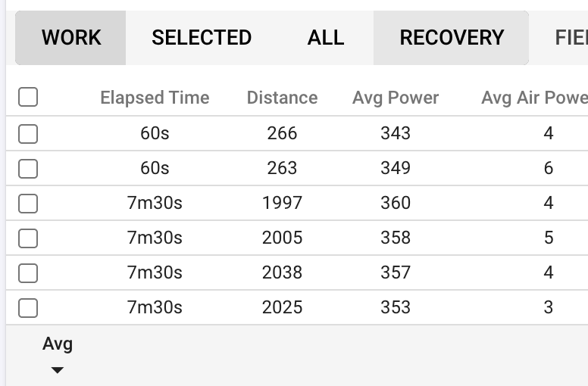Expand the Avg summary dropdown arrow
588x386 pixels.
click(58, 370)
